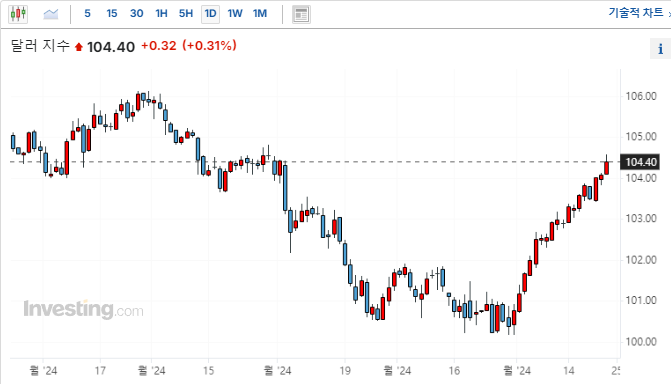Click the 14 date axis label

point(568,370)
